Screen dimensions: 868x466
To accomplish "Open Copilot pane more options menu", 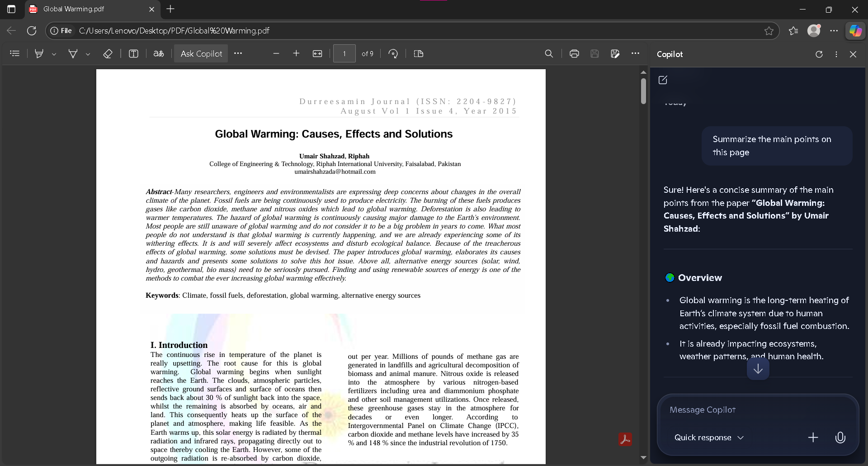I will coord(836,54).
